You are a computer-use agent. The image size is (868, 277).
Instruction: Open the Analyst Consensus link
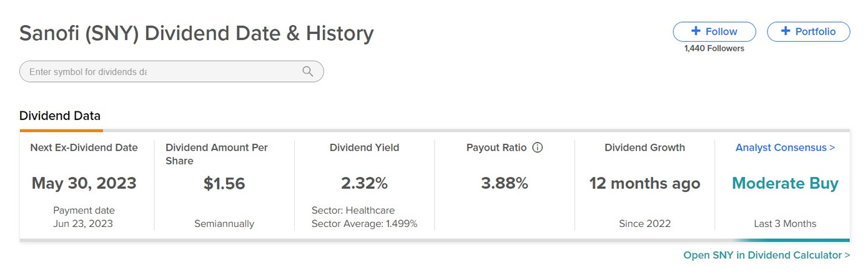(x=785, y=148)
